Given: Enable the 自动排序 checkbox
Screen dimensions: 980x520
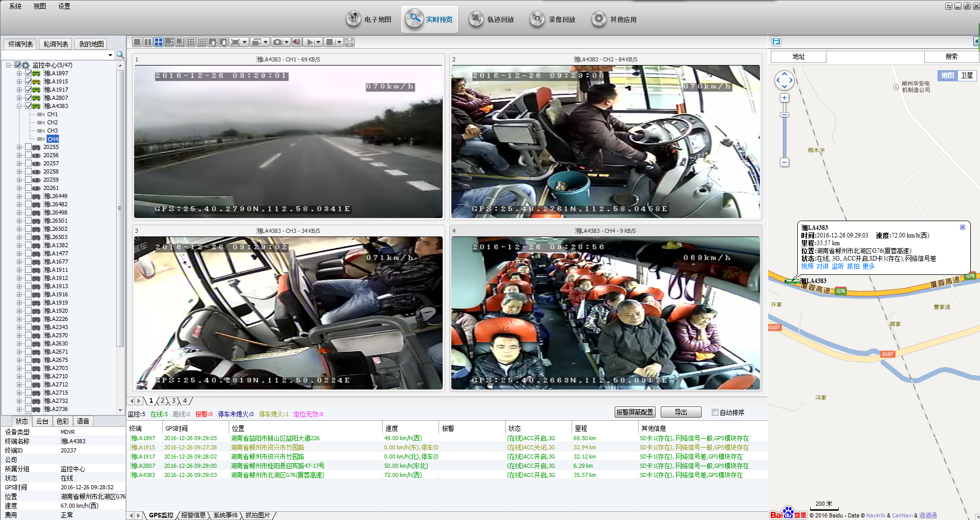Looking at the screenshot, I should pyautogui.click(x=715, y=412).
